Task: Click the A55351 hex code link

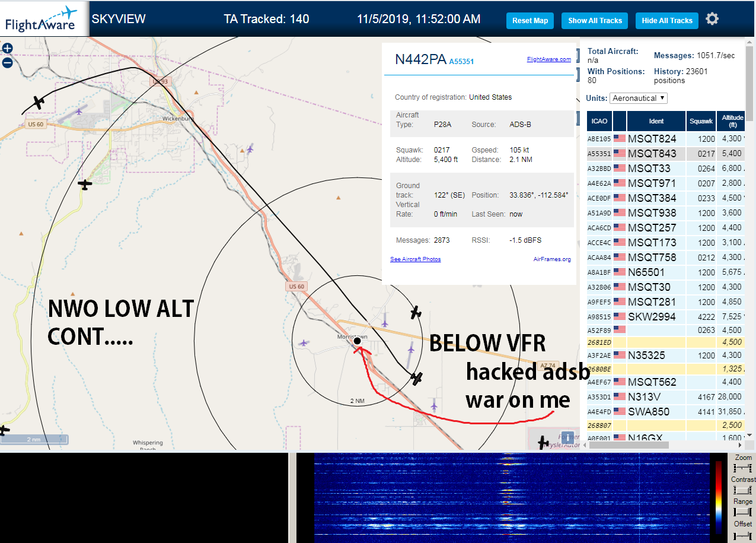Action: tap(461, 61)
